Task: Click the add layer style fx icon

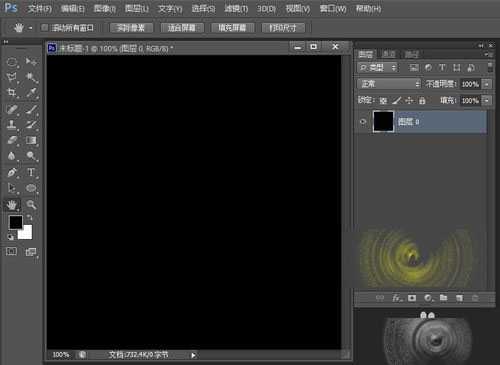Action: tap(396, 298)
